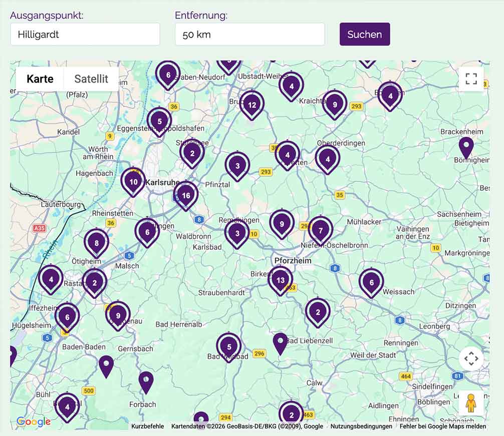Click the single pin near Forbach
The width and height of the screenshot is (504, 436).
146,381
